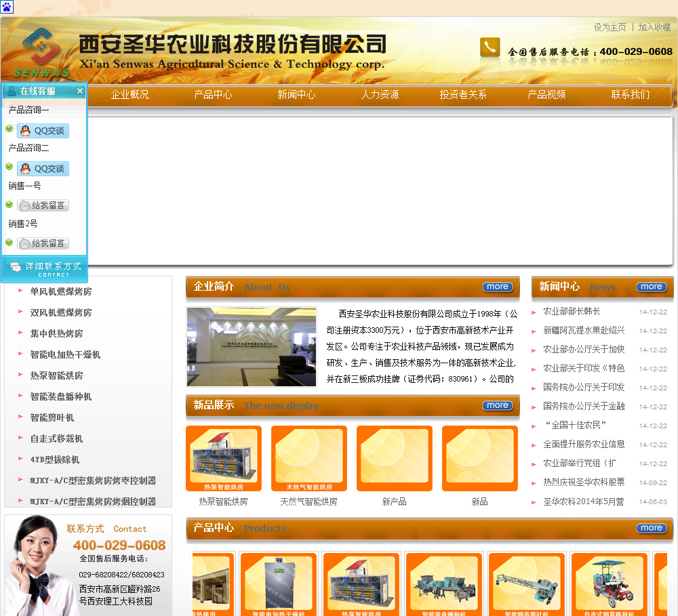The image size is (678, 616).
Task: Open news item “全国十佳农民”
Action: (x=575, y=426)
